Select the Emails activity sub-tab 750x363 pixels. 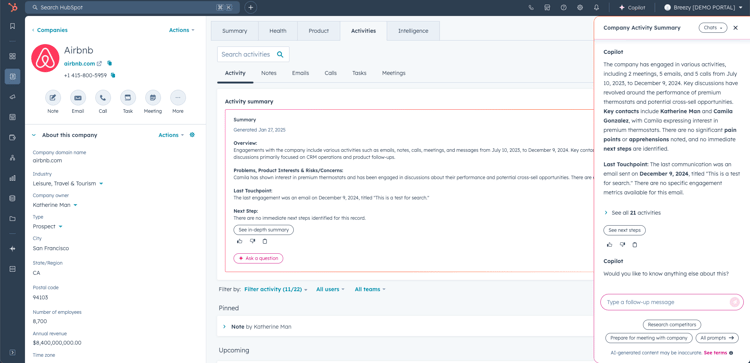pos(300,73)
